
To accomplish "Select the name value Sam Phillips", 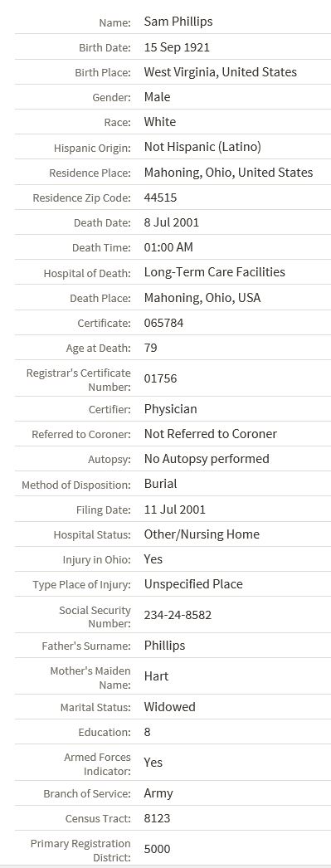I will (178, 22).
